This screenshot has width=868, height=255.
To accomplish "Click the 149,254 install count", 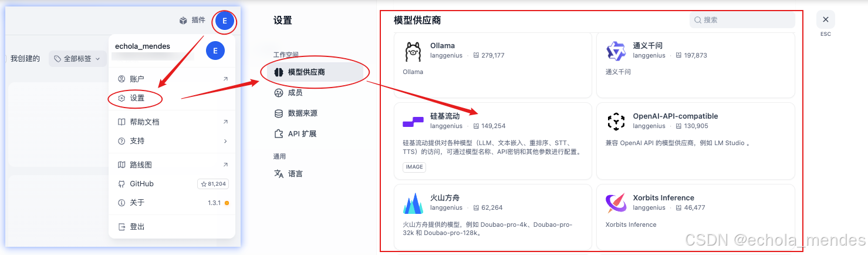I will [488, 126].
